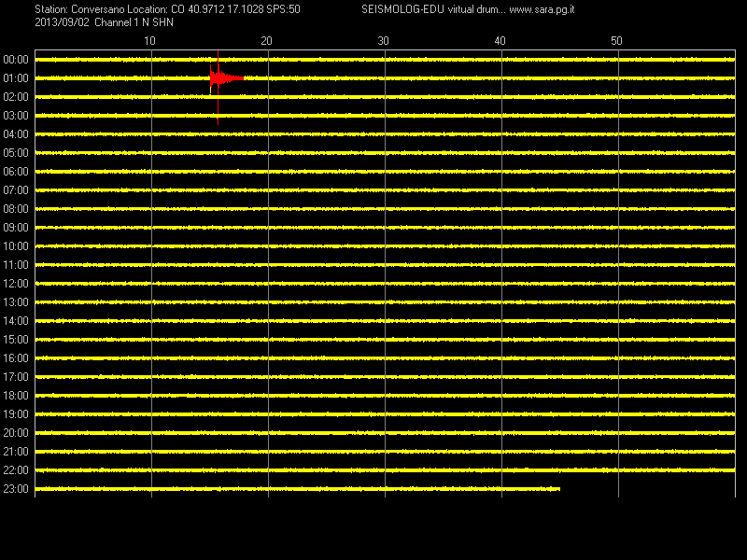Screen dimensions: 747x560
Task: Click the Channel 1 N SHN label
Action: (x=134, y=22)
